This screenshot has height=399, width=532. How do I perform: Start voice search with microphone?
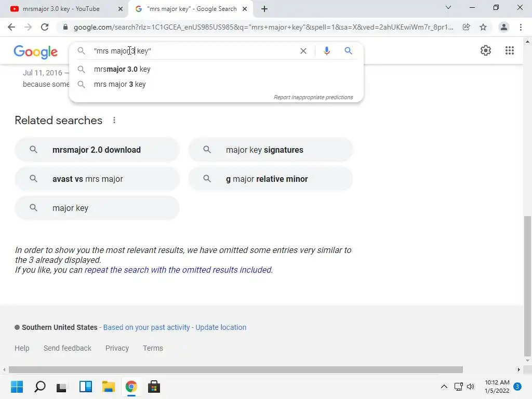tap(327, 51)
